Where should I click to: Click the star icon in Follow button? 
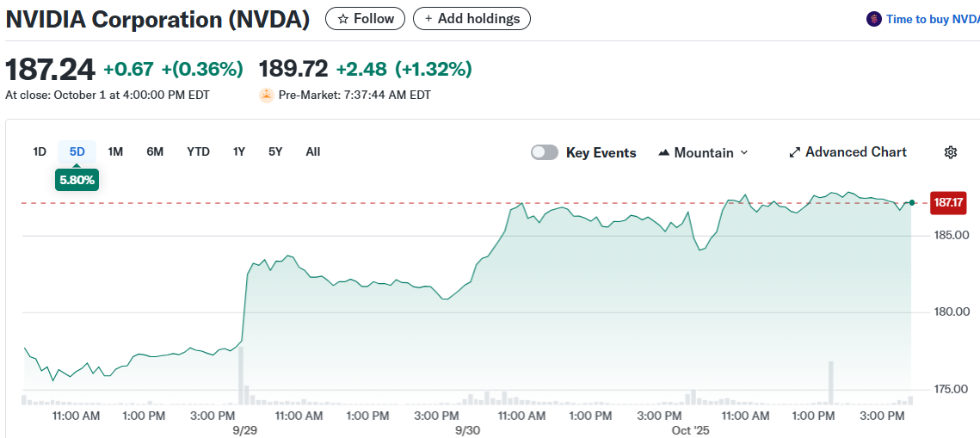coord(343,18)
